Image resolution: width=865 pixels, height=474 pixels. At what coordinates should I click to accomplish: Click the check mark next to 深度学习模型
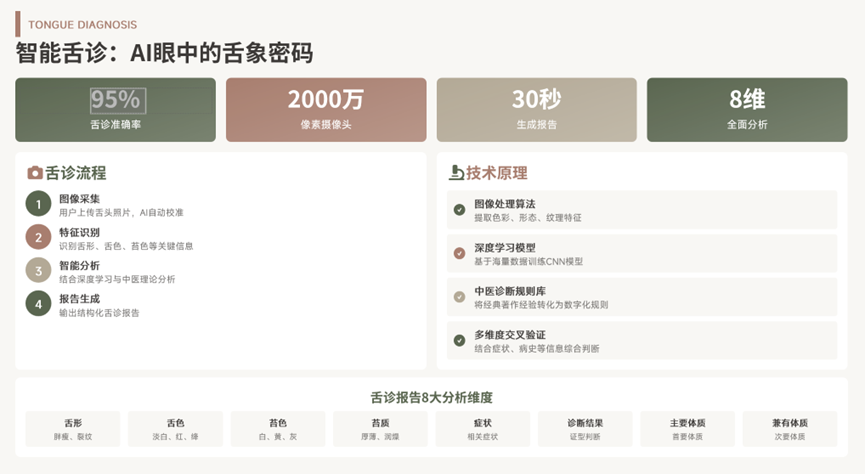(459, 254)
